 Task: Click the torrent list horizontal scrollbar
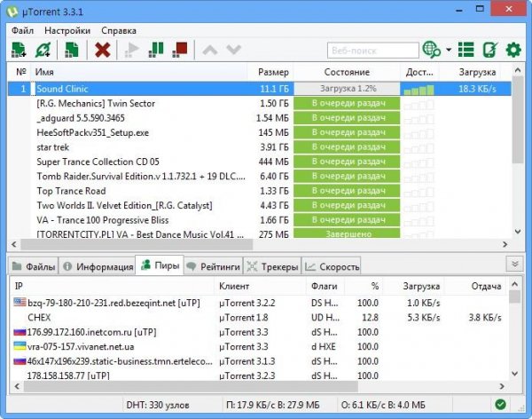pos(137,244)
